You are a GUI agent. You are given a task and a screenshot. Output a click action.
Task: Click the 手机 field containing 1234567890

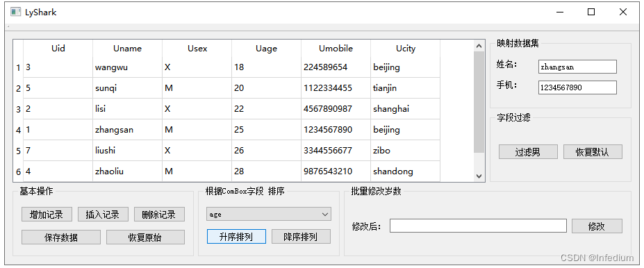coord(577,87)
